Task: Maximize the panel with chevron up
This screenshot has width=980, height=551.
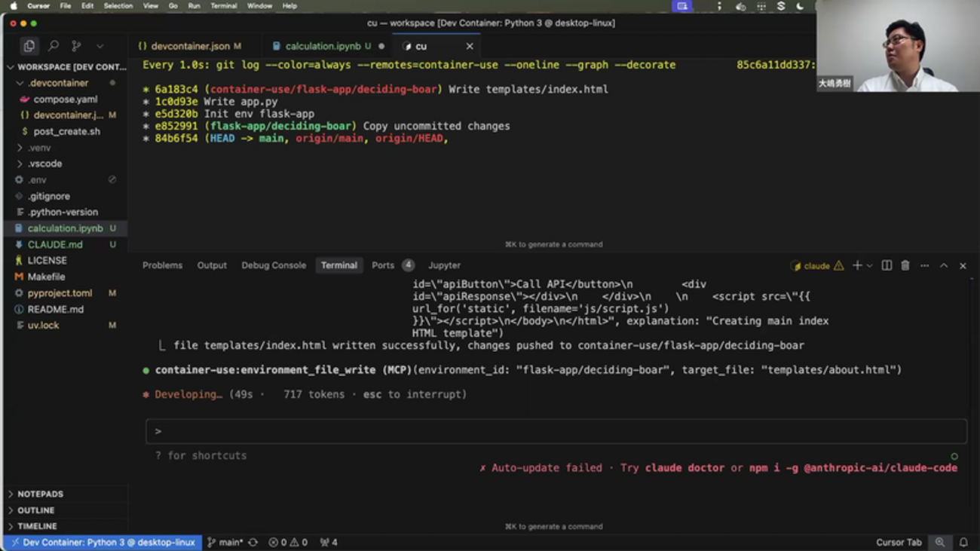Action: (944, 265)
